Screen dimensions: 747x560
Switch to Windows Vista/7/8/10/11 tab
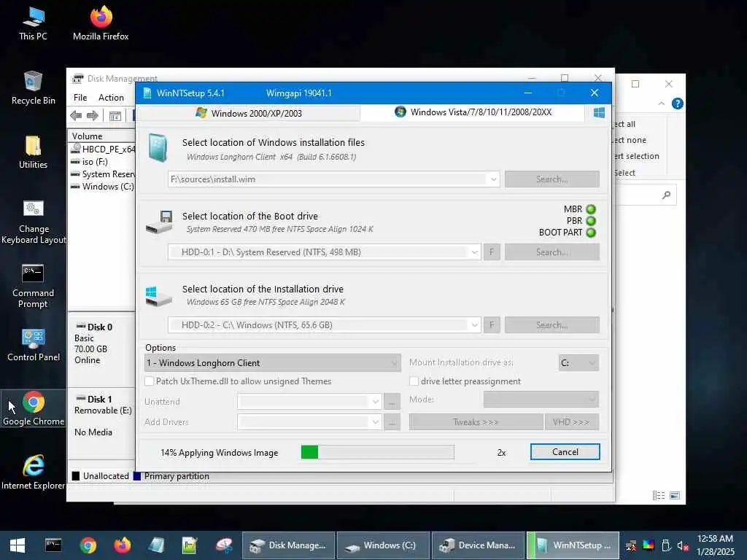[473, 112]
